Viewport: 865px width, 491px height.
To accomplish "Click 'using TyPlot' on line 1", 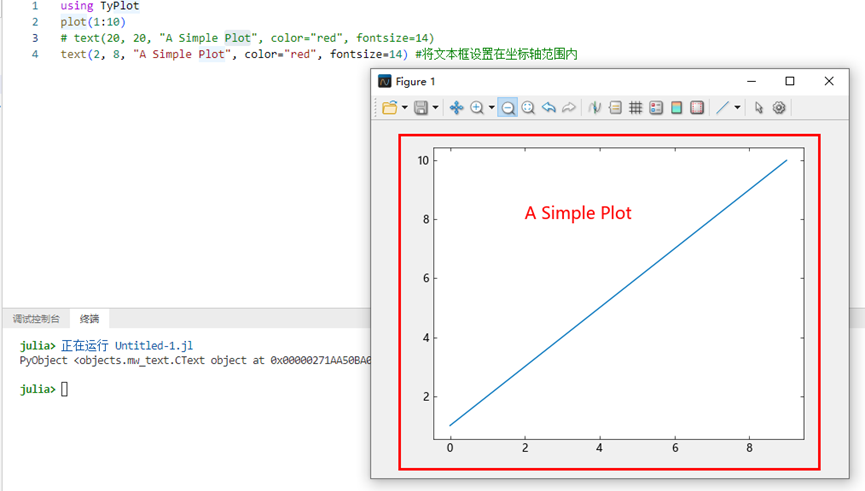I will (100, 6).
